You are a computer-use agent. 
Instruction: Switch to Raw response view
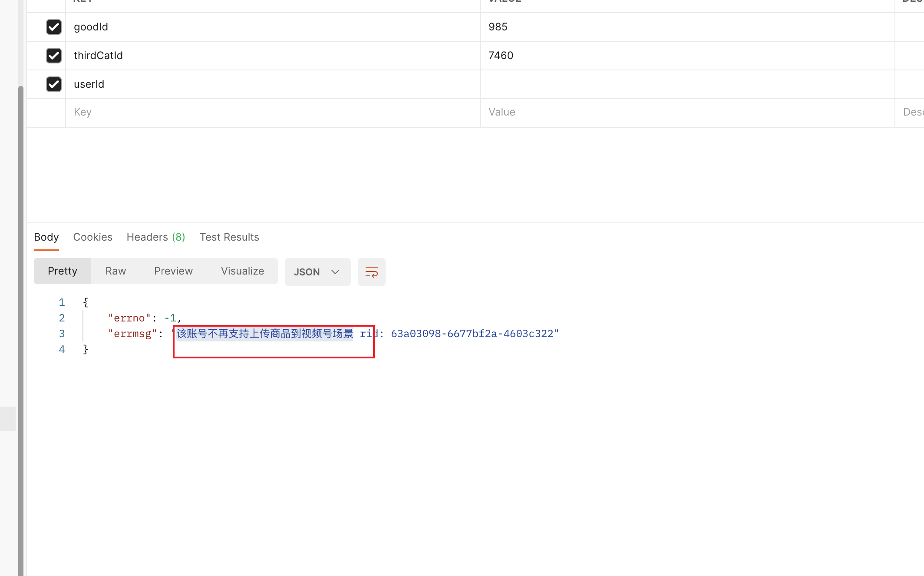(x=115, y=271)
